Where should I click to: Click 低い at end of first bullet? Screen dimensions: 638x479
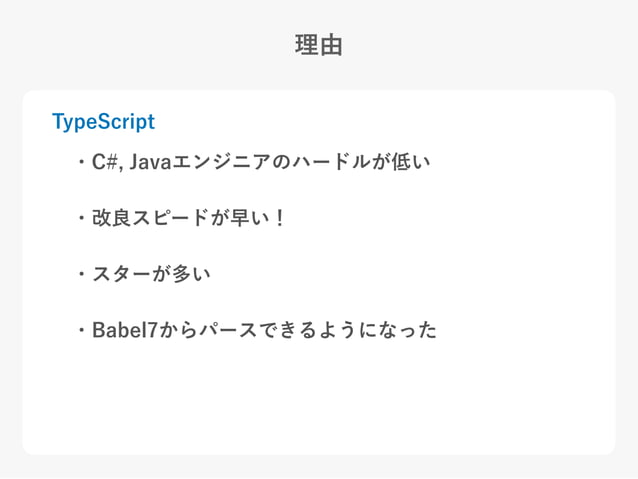coord(411,162)
